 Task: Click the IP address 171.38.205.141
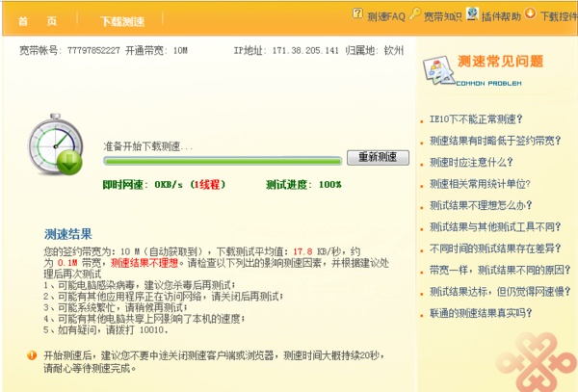click(305, 50)
